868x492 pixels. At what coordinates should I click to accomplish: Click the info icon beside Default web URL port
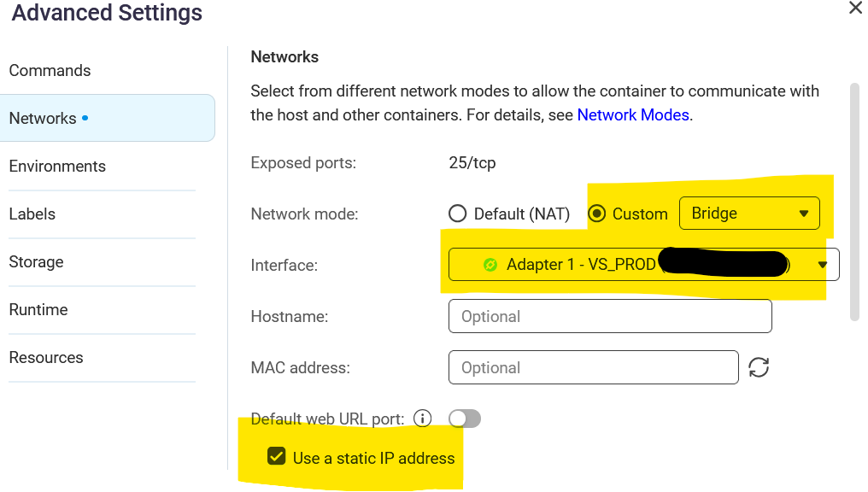(x=422, y=419)
